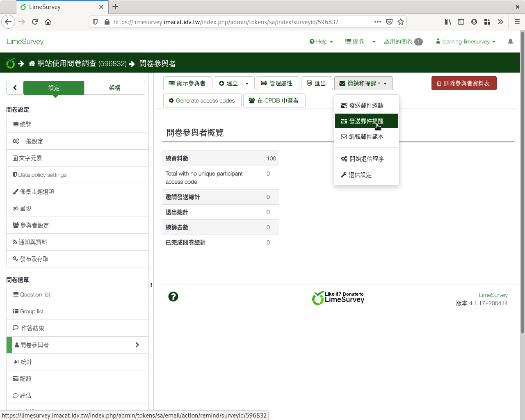Select 發送郵件提醒 menu entry
Viewport: 525px width, 420px height.
pyautogui.click(x=367, y=121)
